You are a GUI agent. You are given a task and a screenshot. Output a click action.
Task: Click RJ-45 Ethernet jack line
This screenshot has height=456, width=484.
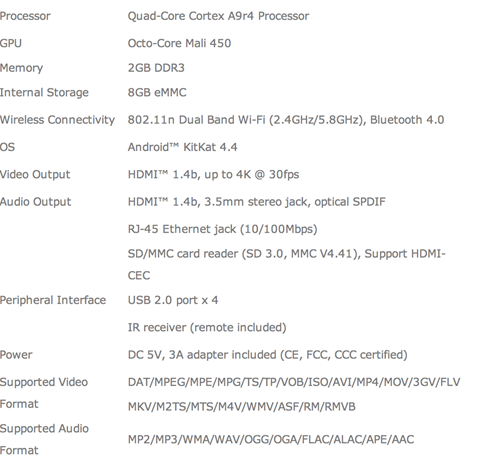[x=222, y=229]
